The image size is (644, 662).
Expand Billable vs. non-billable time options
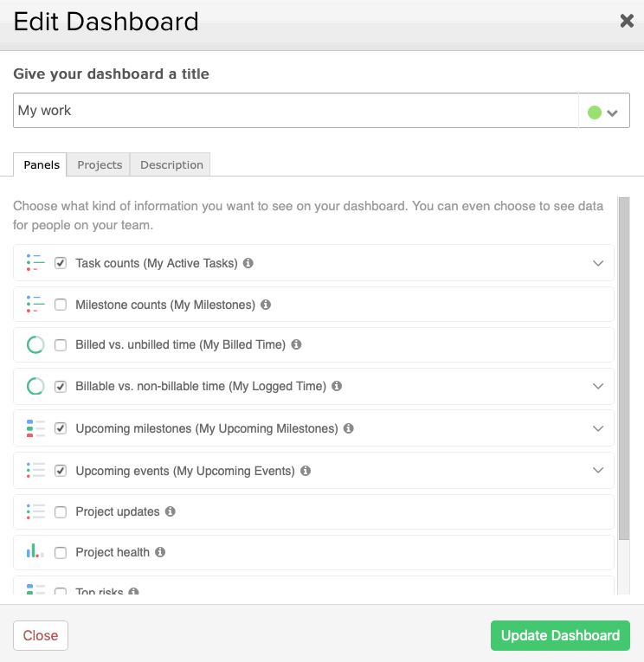(598, 386)
